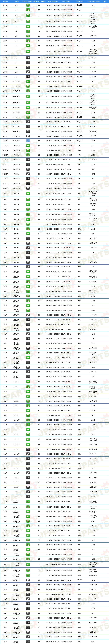
Task: Select the 2.7 engine capacity cell
Action: click(x=39, y=36)
